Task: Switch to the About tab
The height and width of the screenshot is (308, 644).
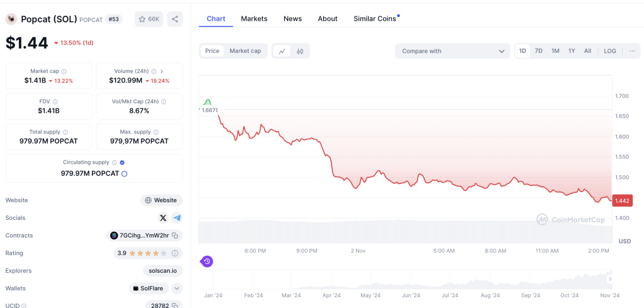Action: coord(328,19)
